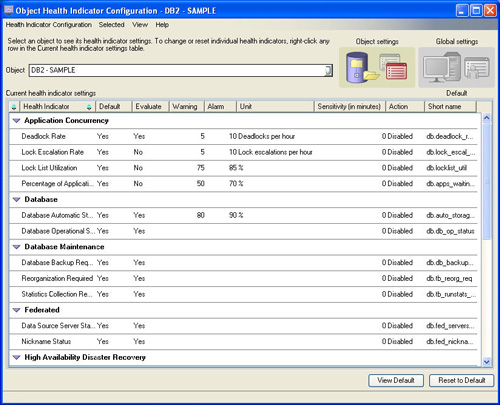Open the View menu

(140, 25)
